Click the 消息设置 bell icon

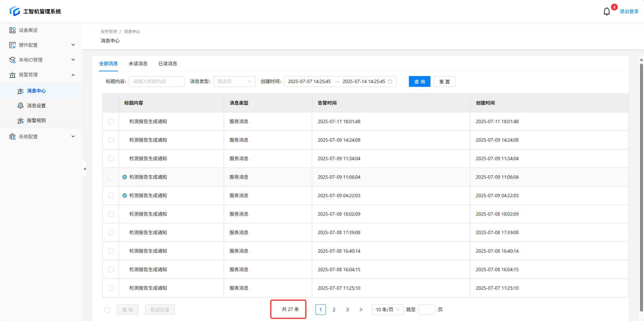tap(21, 106)
